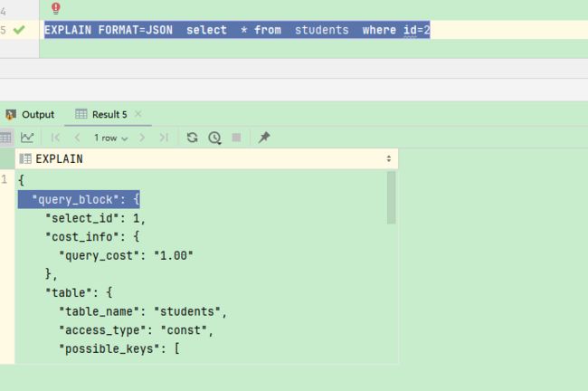The width and height of the screenshot is (588, 391).
Task: Click the green checkmark on line 5
Action: [x=19, y=30]
